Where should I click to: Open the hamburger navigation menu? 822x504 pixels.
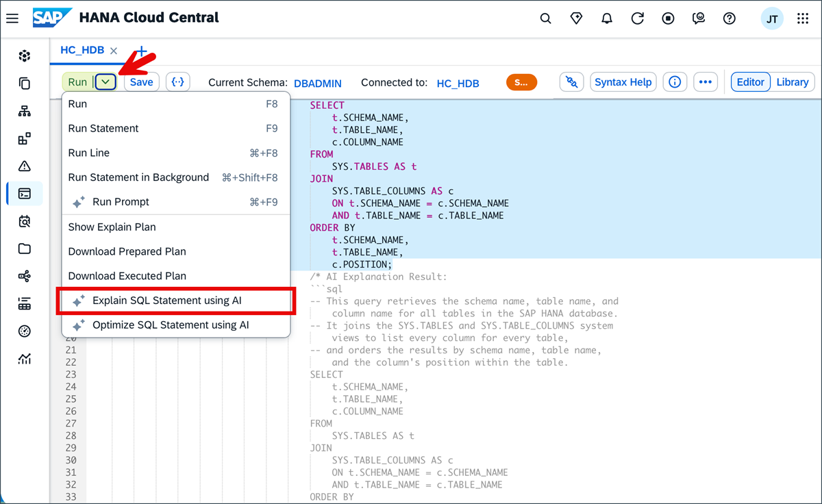[12, 18]
